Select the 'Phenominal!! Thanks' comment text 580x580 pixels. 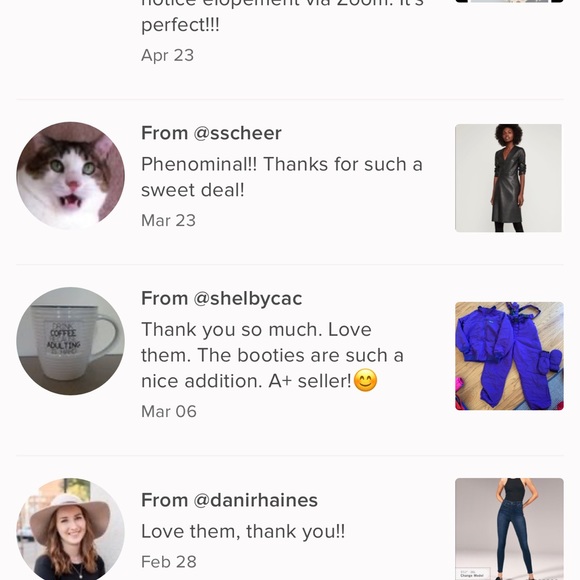pyautogui.click(x=281, y=177)
